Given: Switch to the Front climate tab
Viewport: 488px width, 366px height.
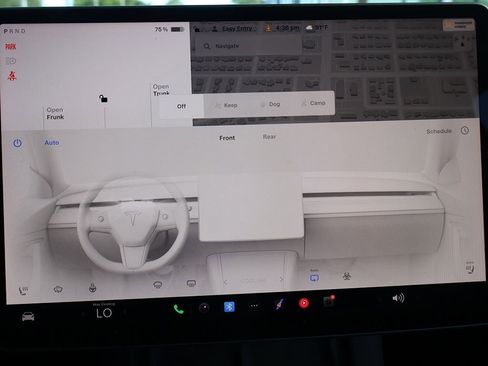Looking at the screenshot, I should [x=227, y=138].
